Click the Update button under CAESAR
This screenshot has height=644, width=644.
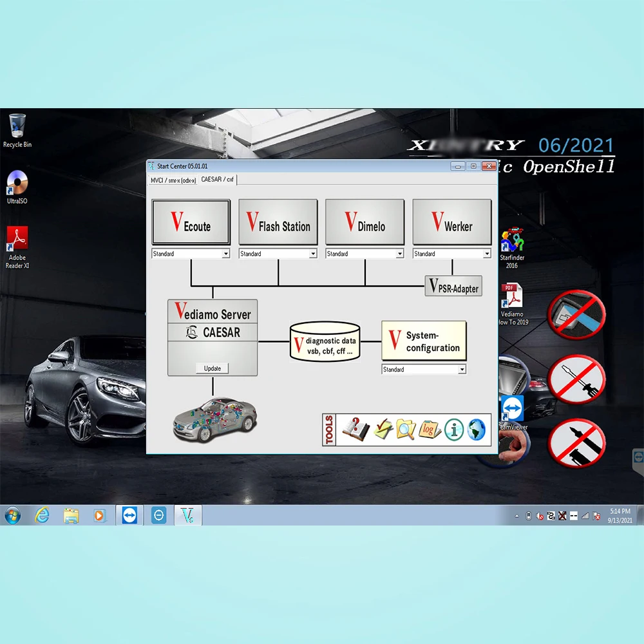[213, 368]
